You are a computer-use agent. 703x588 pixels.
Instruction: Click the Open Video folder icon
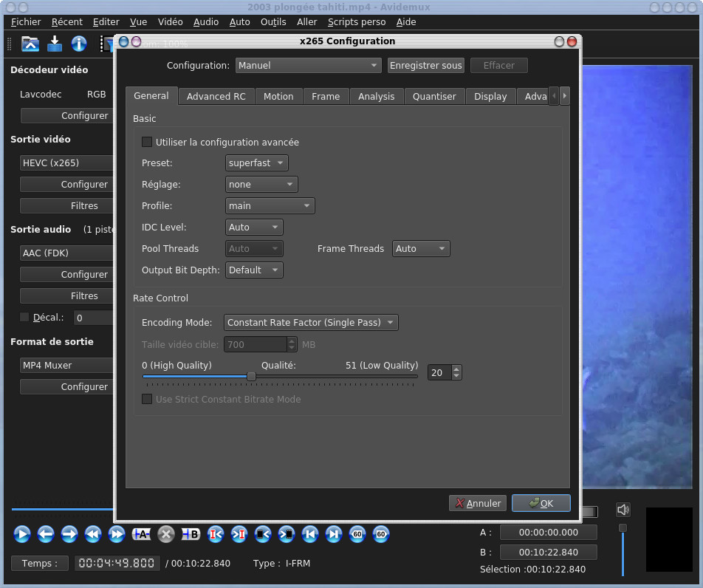click(x=30, y=44)
